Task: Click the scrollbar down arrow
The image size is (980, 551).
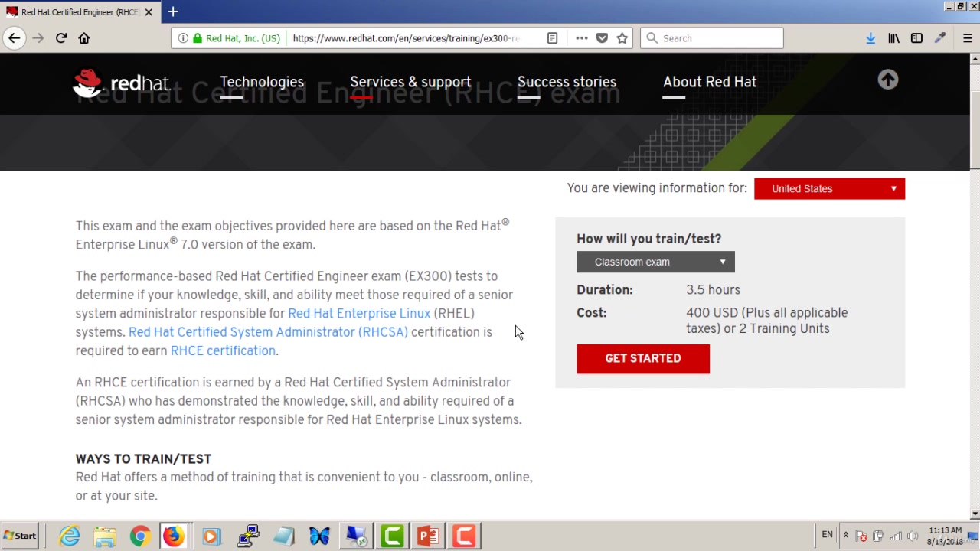Action: [975, 514]
